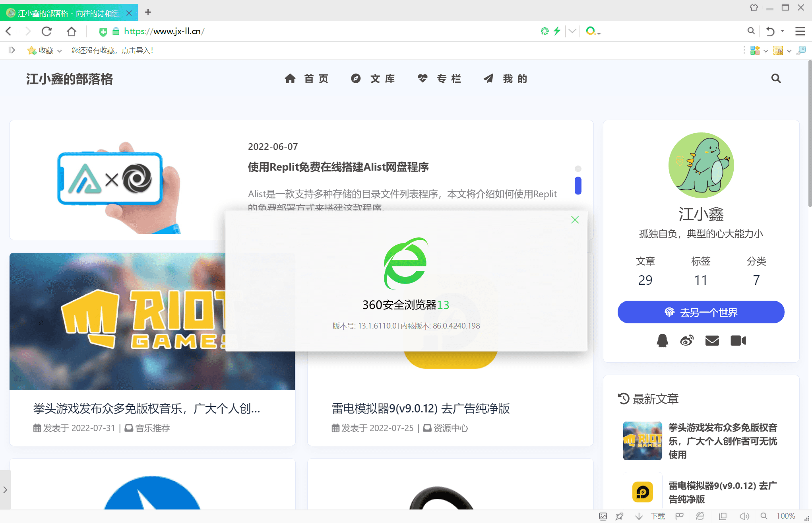The height and width of the screenshot is (523, 812).
Task: Click the video camera profile icon
Action: pyautogui.click(x=738, y=341)
